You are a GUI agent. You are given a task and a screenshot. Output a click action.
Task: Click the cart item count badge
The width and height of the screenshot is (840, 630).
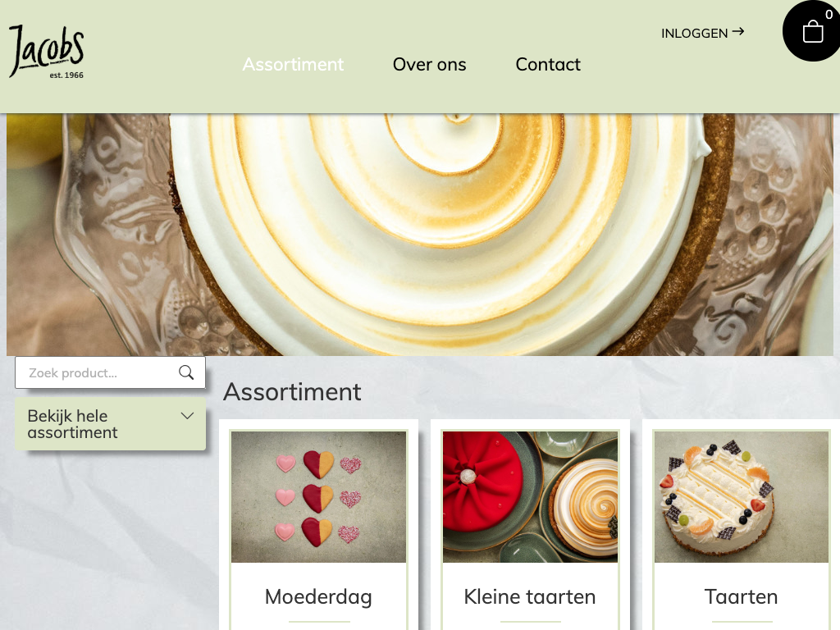(x=829, y=15)
